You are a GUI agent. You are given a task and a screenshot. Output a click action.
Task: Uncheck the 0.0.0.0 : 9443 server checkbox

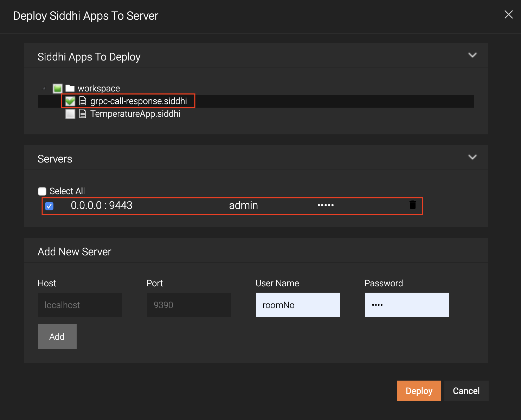click(x=50, y=206)
